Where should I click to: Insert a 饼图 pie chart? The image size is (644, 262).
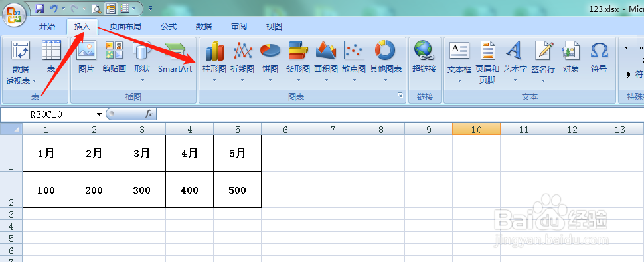point(270,61)
